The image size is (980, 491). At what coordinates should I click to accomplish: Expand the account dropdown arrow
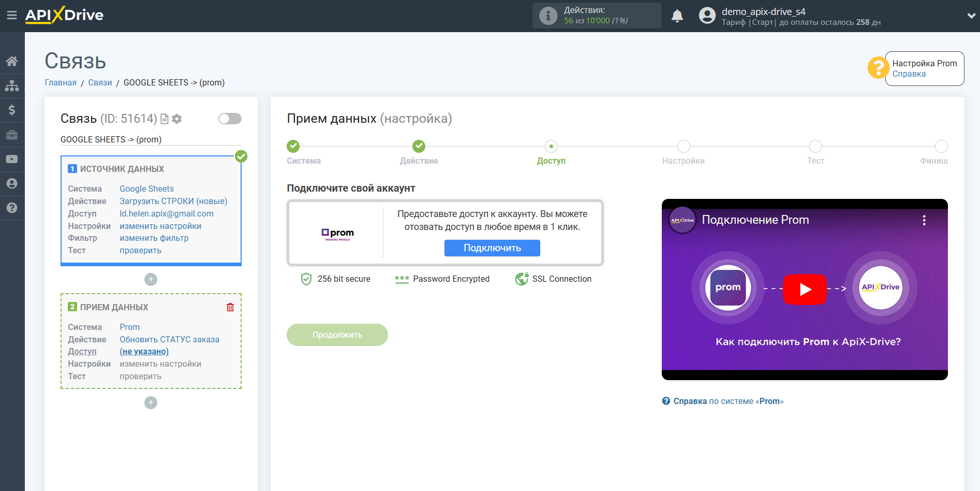tap(971, 16)
